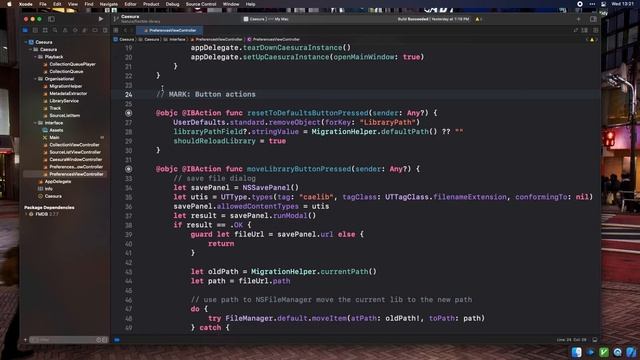Image resolution: width=640 pixels, height=360 pixels.
Task: Open the Editor menu
Action: point(131,4)
